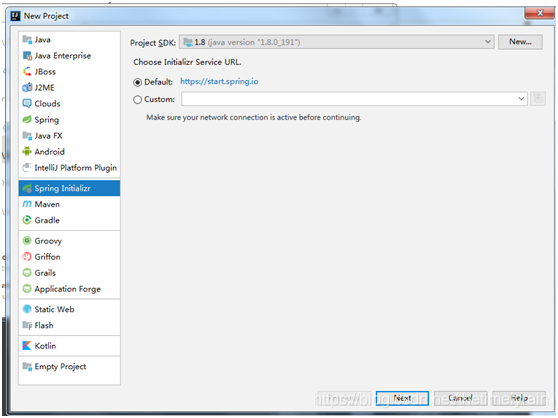This screenshot has width=558, height=418.
Task: Click the Kotlin K icon
Action: [x=27, y=346]
